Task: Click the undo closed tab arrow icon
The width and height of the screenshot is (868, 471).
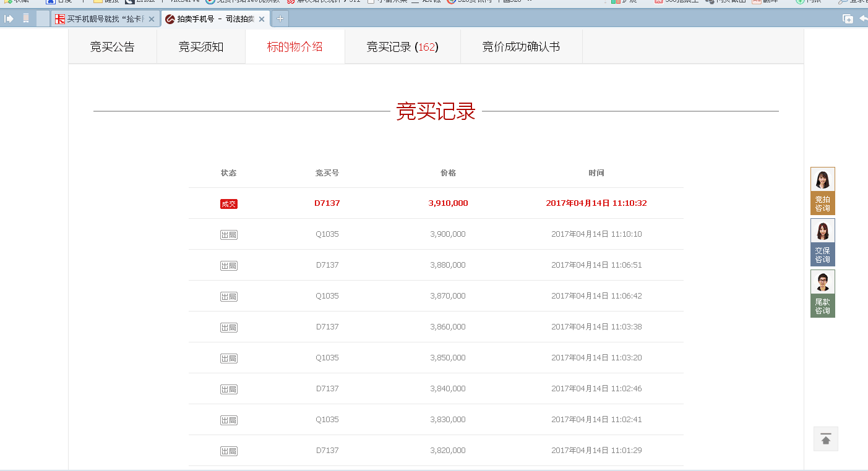Action: [x=863, y=19]
